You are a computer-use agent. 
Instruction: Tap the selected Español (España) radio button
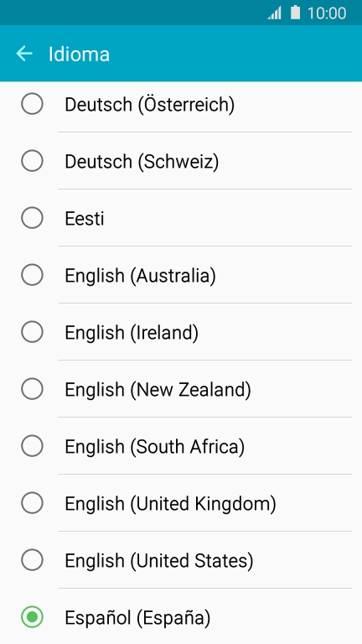tap(32, 617)
